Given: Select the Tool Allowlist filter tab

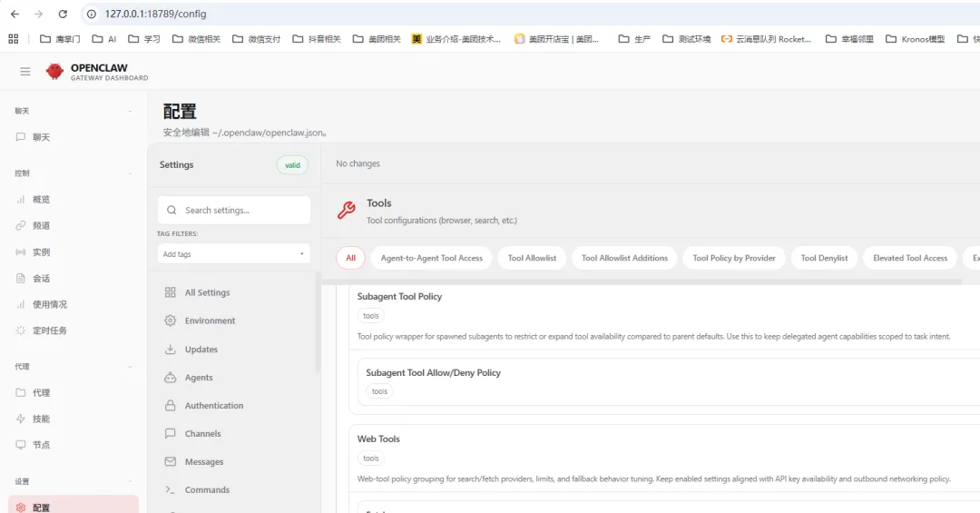Looking at the screenshot, I should click(x=532, y=258).
